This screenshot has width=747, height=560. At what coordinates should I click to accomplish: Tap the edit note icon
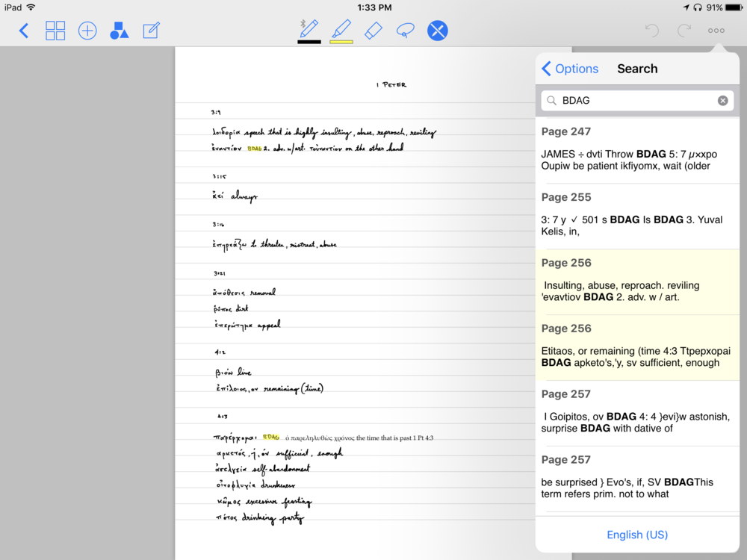[151, 31]
